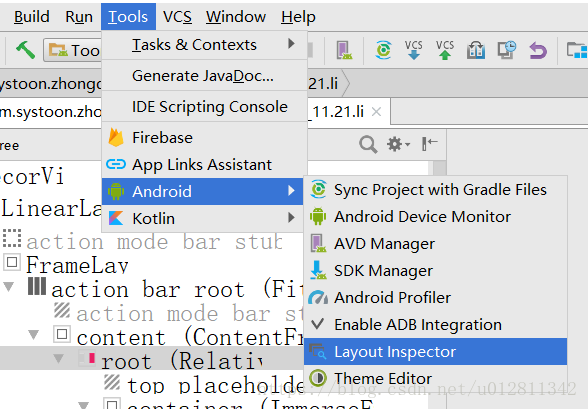
Task: Select Android Device Monitor entry
Action: [435, 217]
